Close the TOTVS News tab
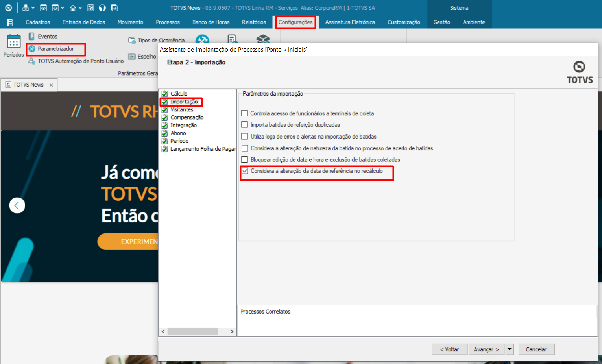This screenshot has height=364, width=602. (51, 85)
